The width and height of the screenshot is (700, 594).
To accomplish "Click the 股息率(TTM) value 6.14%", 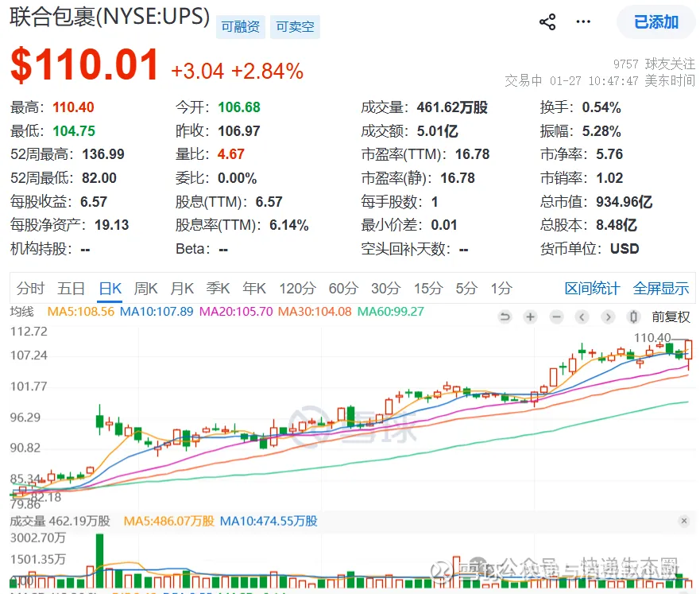I will point(289,226).
